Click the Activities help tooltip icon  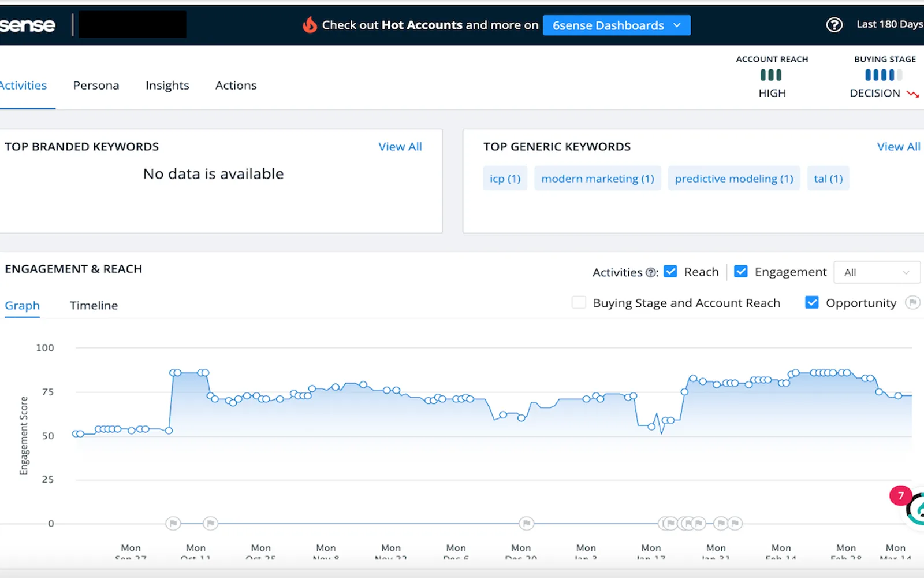(x=651, y=272)
